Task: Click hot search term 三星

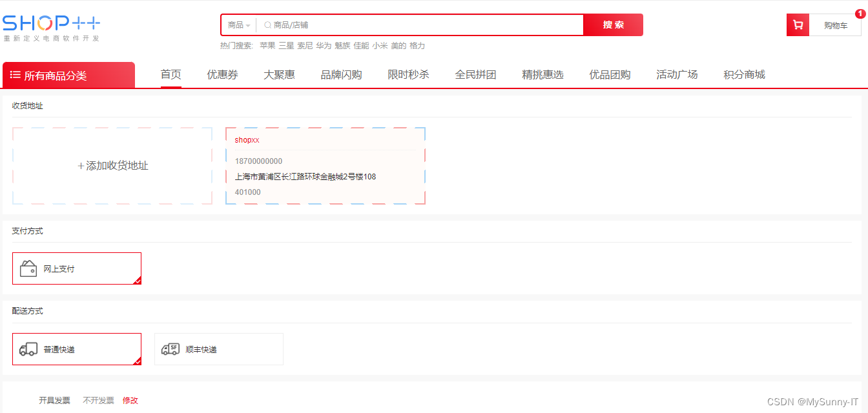Action: (286, 46)
